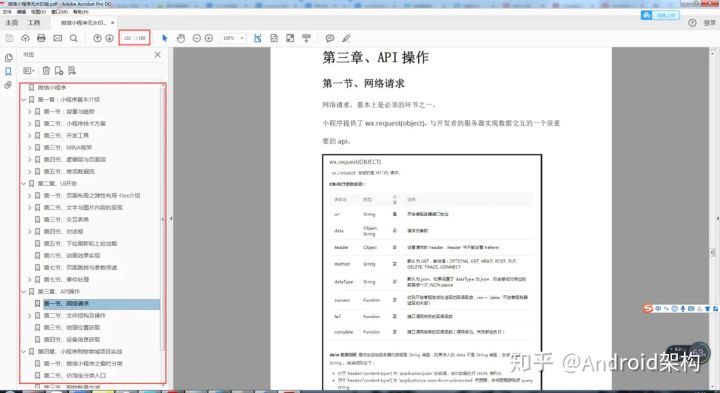Click the 登录 sign-in link
The image size is (720, 393).
click(709, 22)
